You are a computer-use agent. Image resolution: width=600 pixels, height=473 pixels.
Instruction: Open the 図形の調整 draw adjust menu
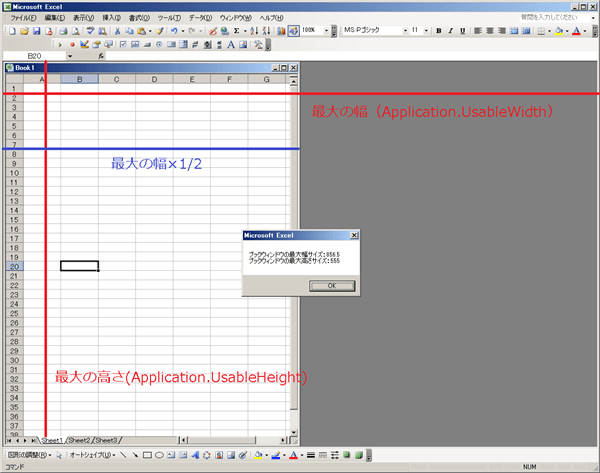tap(29, 455)
